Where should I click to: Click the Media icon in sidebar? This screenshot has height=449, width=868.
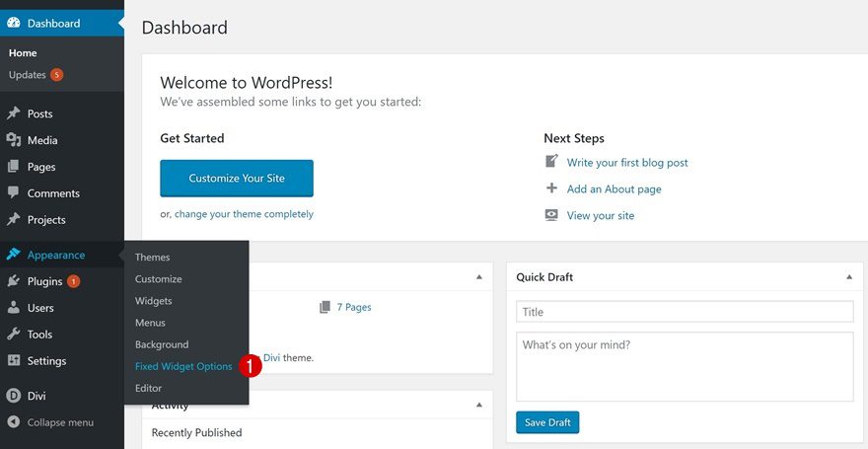[x=14, y=140]
